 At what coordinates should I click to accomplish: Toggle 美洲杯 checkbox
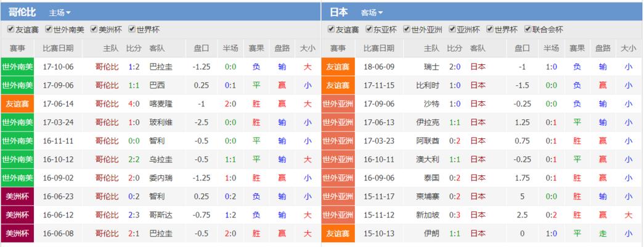94,30
